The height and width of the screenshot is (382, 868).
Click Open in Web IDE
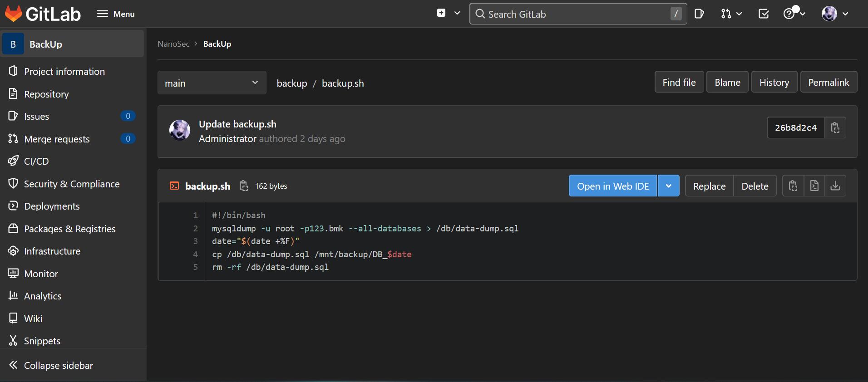point(613,186)
